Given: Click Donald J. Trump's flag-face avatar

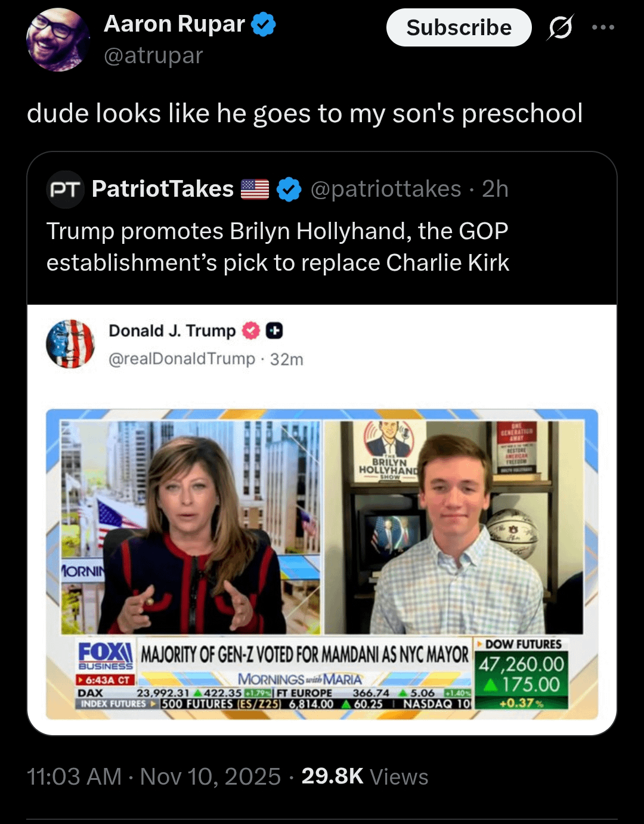Looking at the screenshot, I should 70,344.
